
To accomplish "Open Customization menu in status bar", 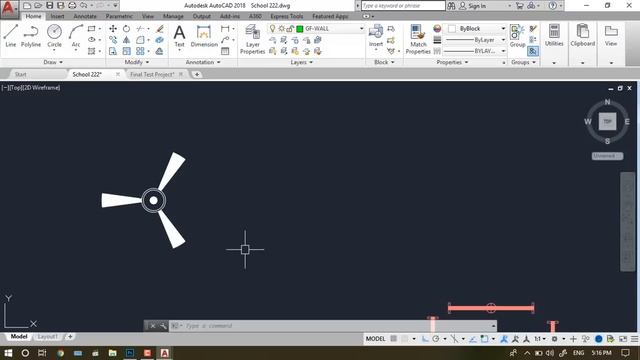I will [634, 339].
